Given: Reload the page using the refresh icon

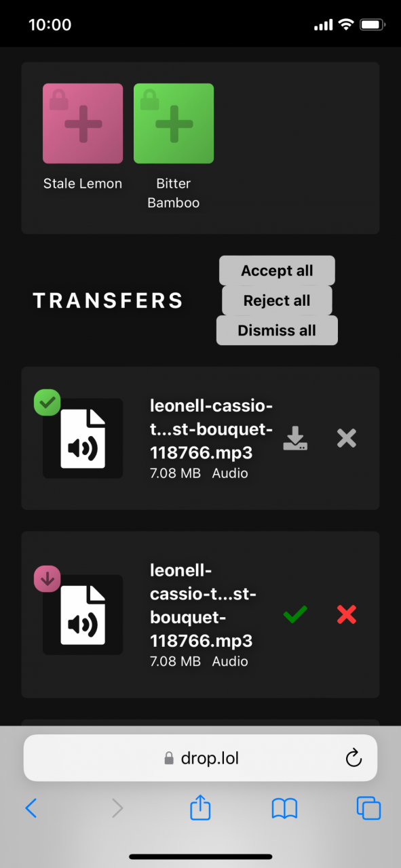Looking at the screenshot, I should [x=354, y=758].
